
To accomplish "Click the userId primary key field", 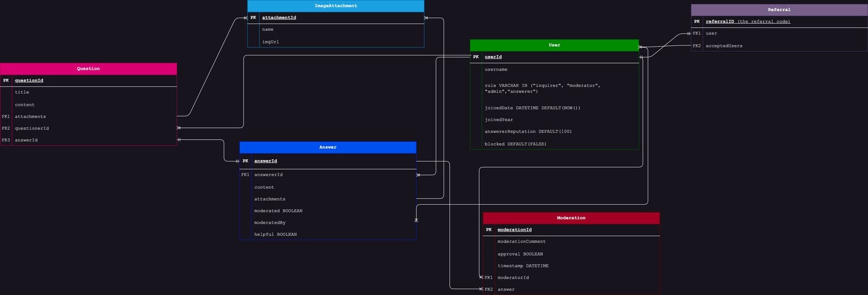I will click(x=493, y=57).
